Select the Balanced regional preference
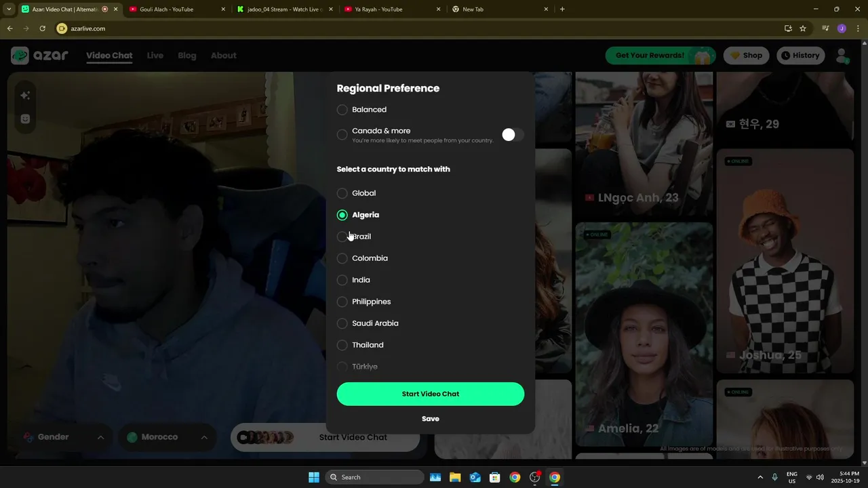 342,110
